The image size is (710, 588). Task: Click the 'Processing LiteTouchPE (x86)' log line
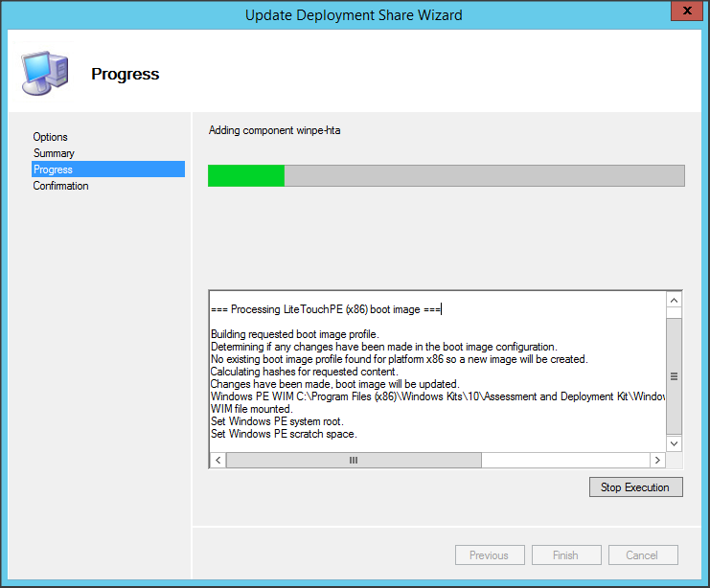[325, 309]
